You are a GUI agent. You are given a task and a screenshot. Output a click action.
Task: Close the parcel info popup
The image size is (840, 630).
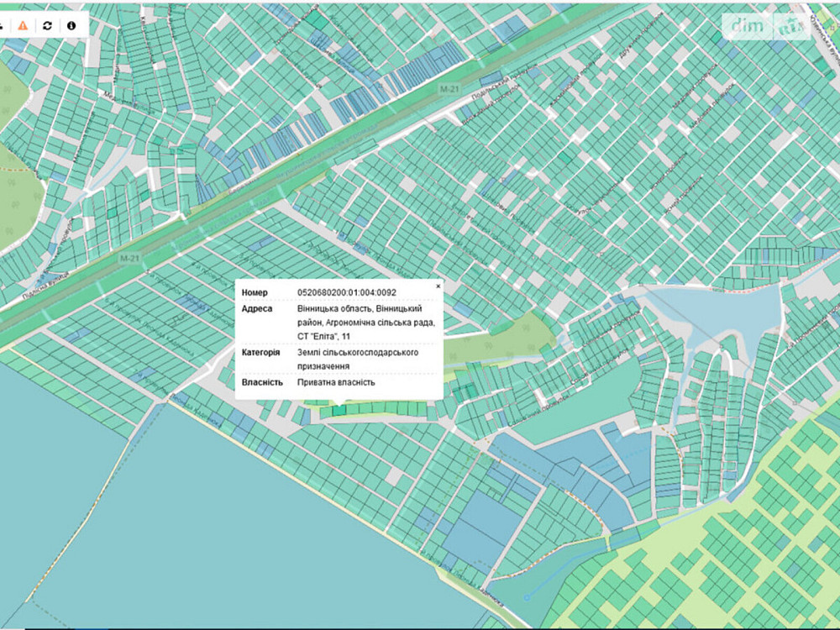click(438, 286)
